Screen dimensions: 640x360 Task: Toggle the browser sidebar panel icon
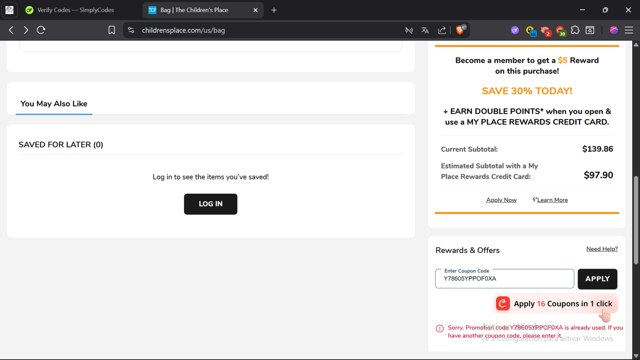590,30
